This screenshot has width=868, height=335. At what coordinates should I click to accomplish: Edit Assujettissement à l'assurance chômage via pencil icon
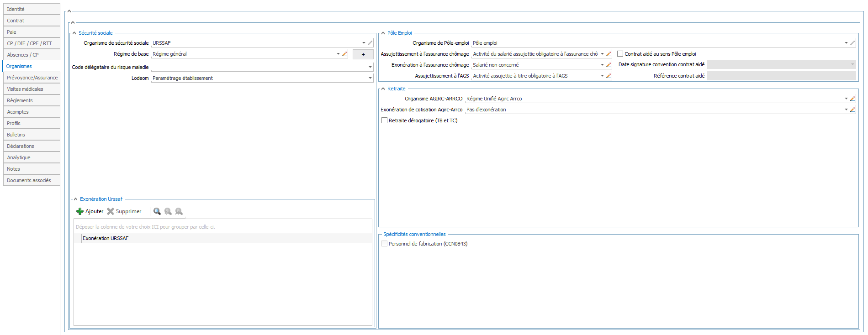pyautogui.click(x=609, y=54)
